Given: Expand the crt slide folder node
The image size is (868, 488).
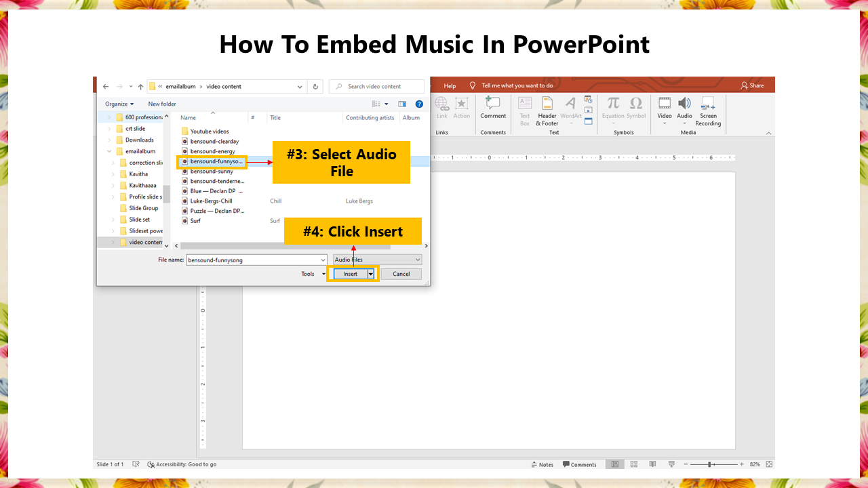Looking at the screenshot, I should [110, 129].
